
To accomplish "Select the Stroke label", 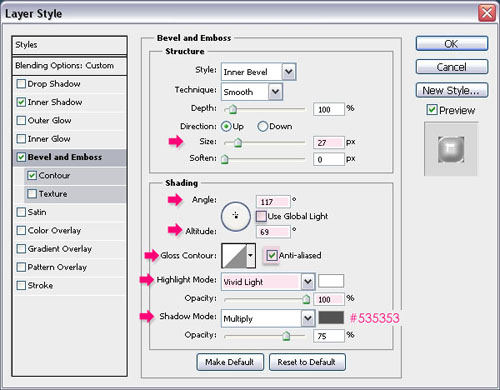I will tap(40, 285).
